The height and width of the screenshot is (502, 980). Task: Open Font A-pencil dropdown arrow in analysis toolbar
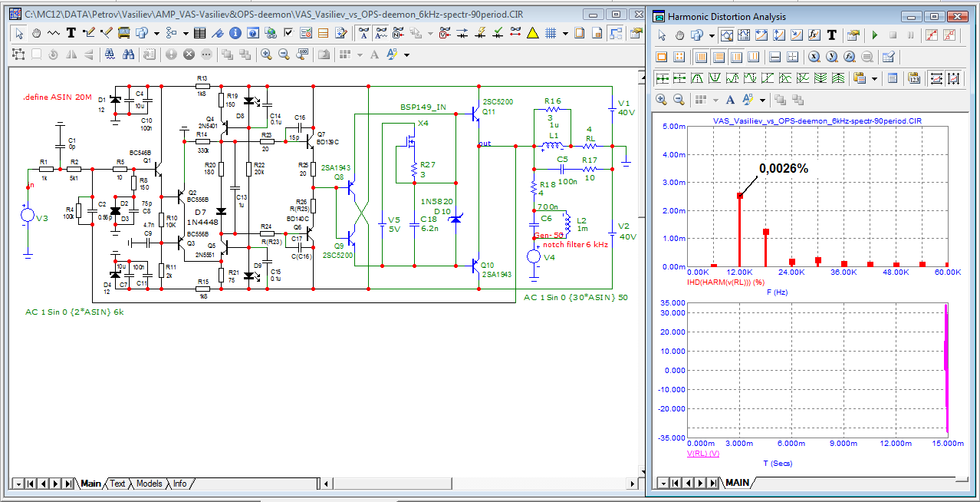click(762, 100)
